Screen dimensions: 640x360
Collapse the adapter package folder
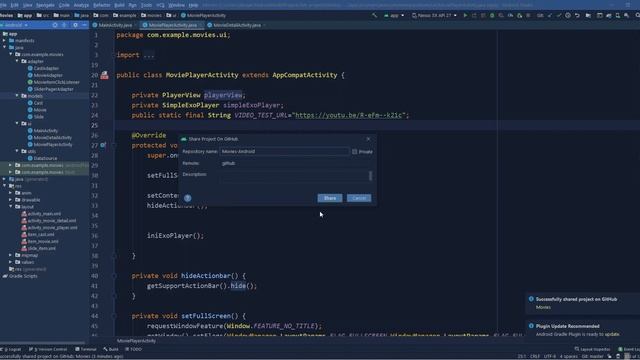[17, 61]
